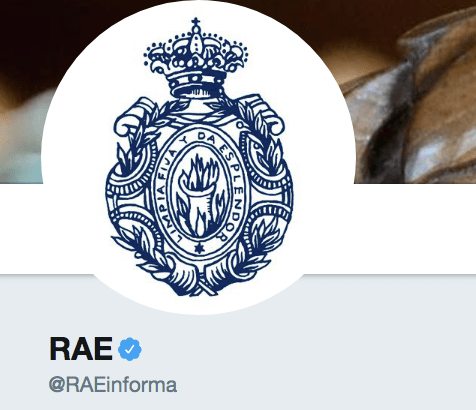Open the RAE crest profile avatar
Viewport: 476px width, 410px height.
click(199, 157)
